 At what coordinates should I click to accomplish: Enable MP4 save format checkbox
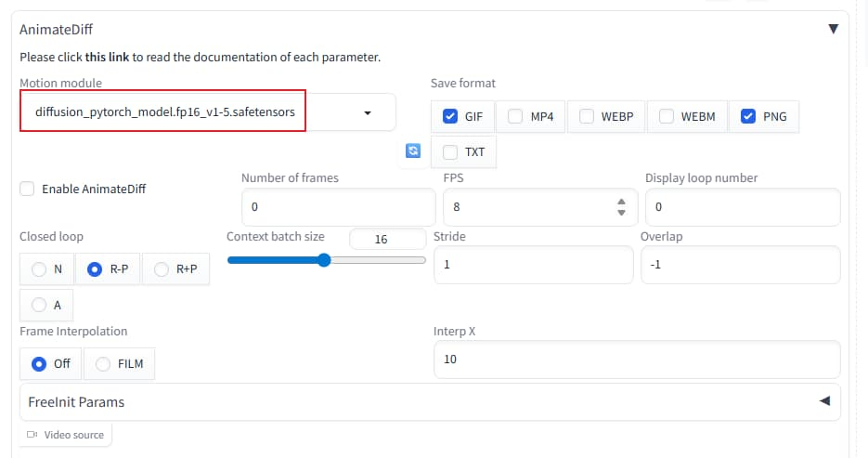[x=515, y=117]
